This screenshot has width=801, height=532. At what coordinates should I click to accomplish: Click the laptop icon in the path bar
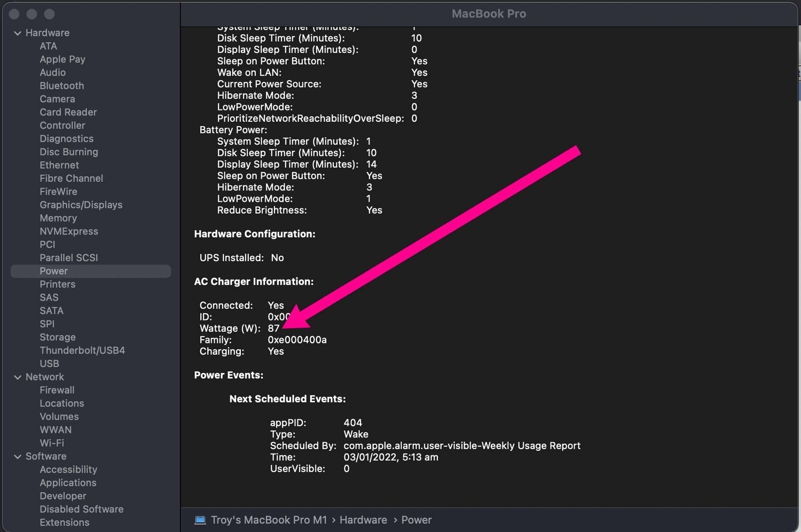click(200, 520)
